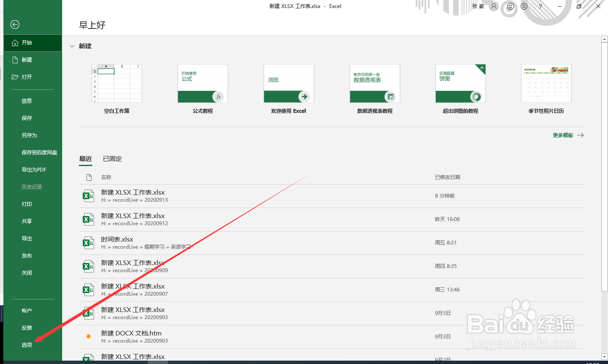608x364 pixels.
Task: Click the user name 张 豪
Action: [478, 6]
